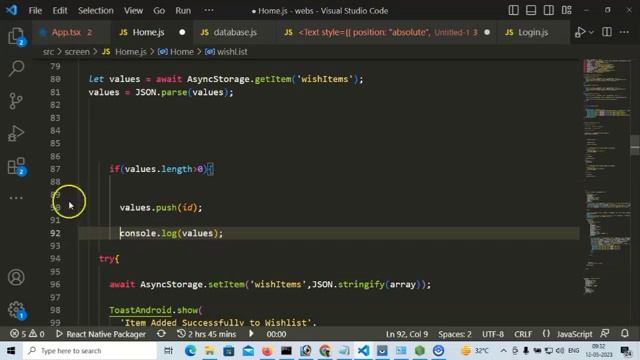Open the Go menu
This screenshot has width=640, height=360.
pyautogui.click(x=159, y=11)
